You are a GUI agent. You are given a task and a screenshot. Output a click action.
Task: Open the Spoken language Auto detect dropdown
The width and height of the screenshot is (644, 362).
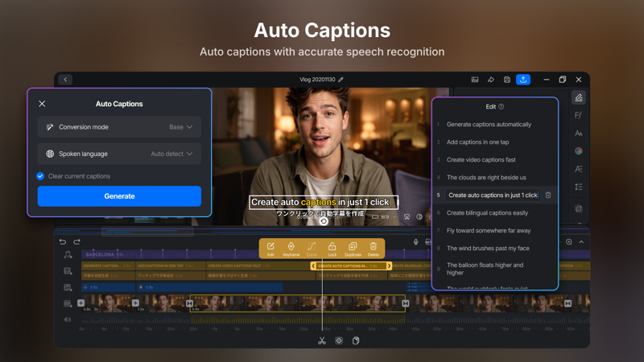coord(119,154)
